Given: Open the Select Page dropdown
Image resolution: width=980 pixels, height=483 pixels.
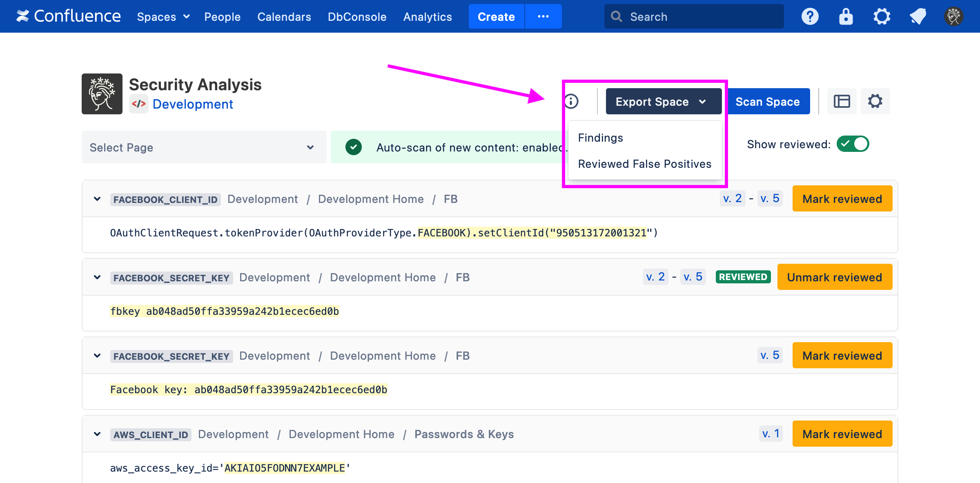Looking at the screenshot, I should point(204,147).
